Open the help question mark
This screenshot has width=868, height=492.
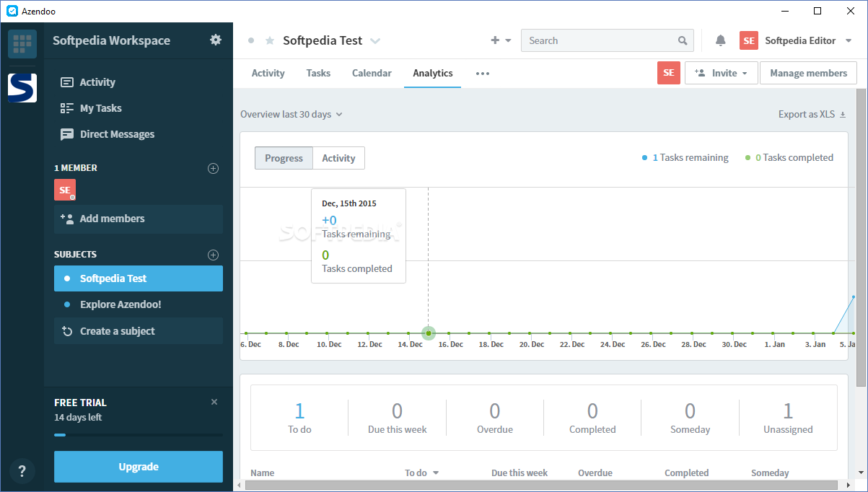[x=22, y=472]
